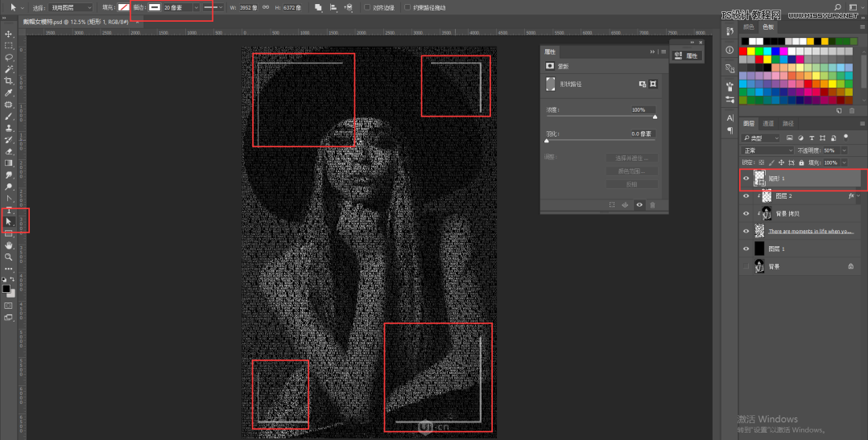Viewport: 868px width, 440px height.
Task: Open path alignment icon in options bar
Action: coord(333,8)
